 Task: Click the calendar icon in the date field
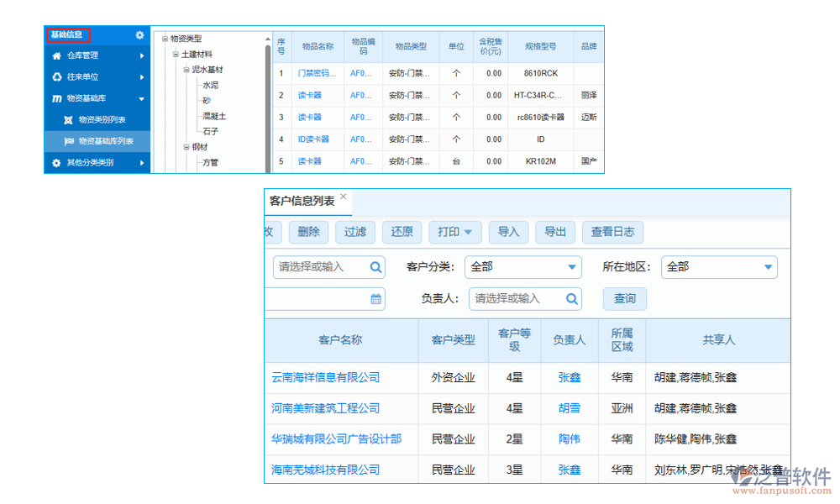pyautogui.click(x=376, y=298)
